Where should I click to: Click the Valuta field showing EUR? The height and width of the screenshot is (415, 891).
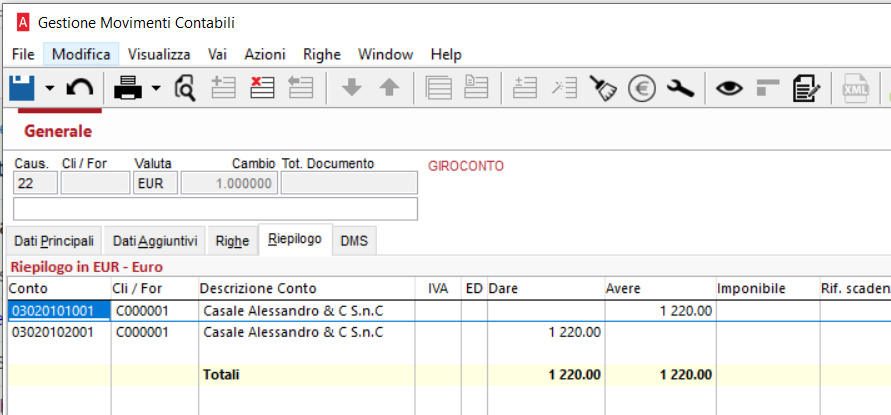pyautogui.click(x=156, y=184)
